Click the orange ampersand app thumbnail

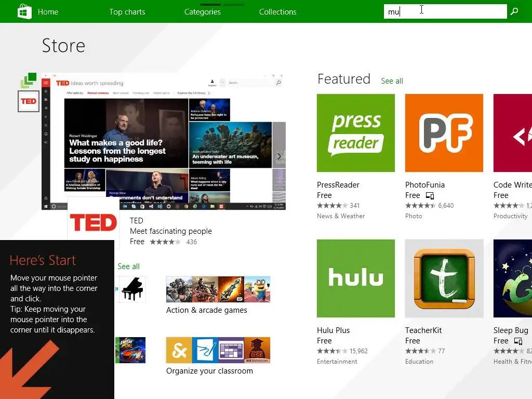[179, 350]
